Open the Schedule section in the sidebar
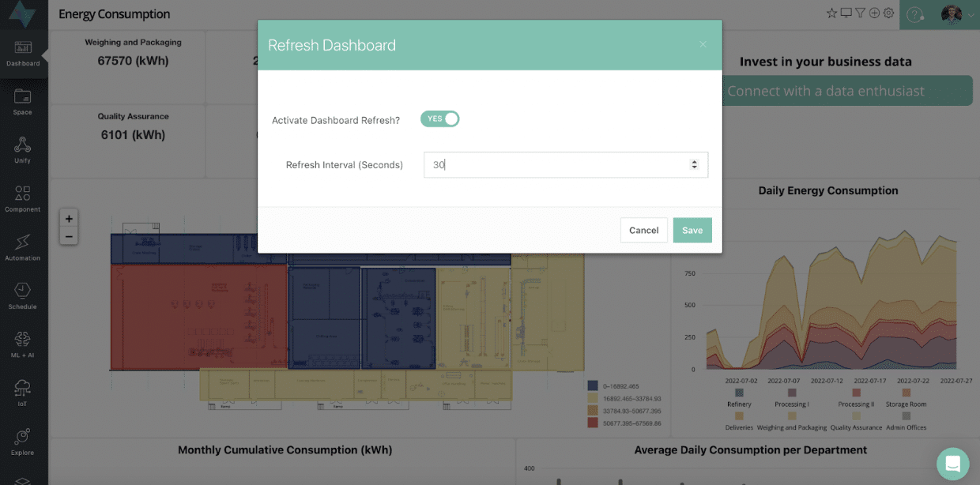This screenshot has width=980, height=485. click(23, 297)
